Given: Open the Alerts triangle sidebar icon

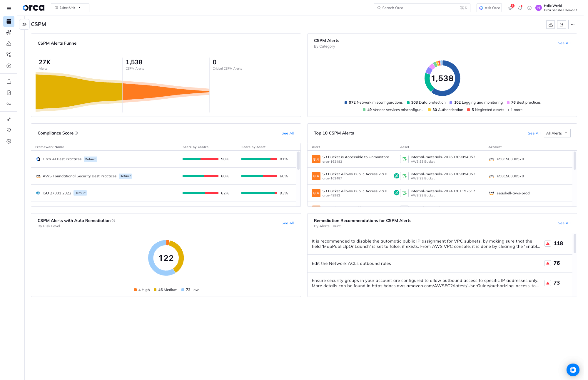Looking at the screenshot, I should pos(9,44).
